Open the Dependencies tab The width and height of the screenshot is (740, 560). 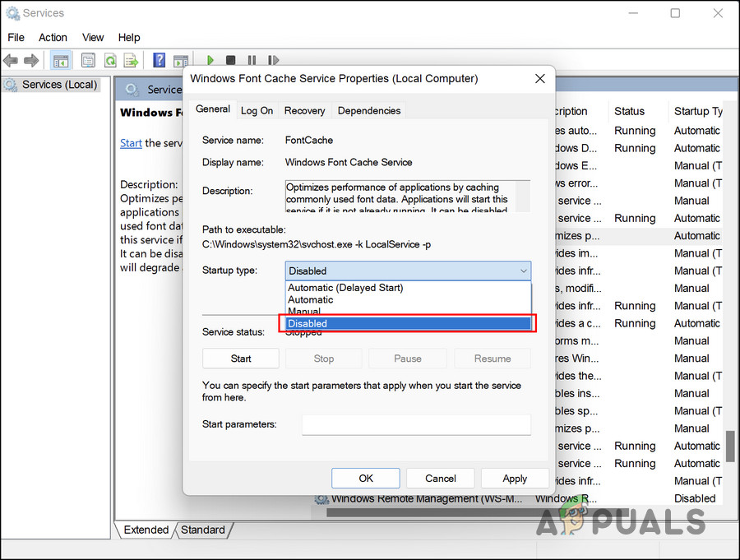pyautogui.click(x=368, y=109)
